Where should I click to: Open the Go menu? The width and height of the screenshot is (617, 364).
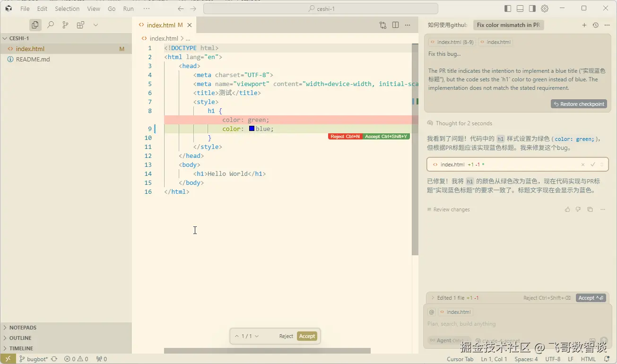(x=112, y=9)
